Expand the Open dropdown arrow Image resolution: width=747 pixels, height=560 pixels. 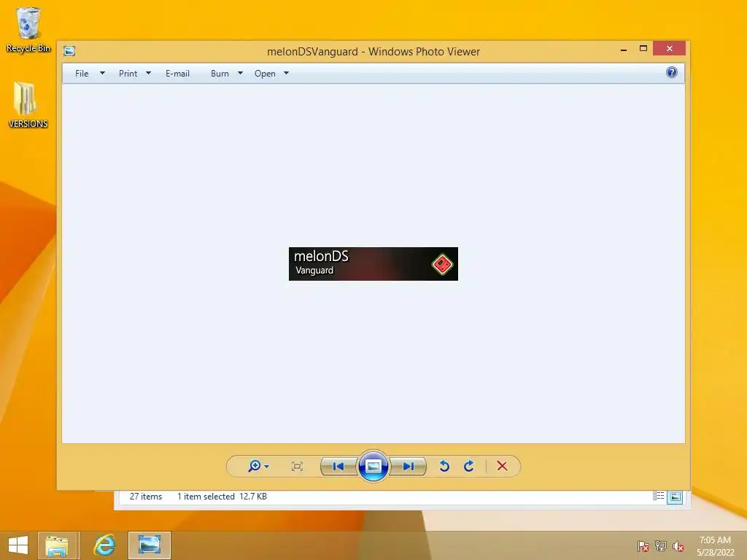[286, 74]
